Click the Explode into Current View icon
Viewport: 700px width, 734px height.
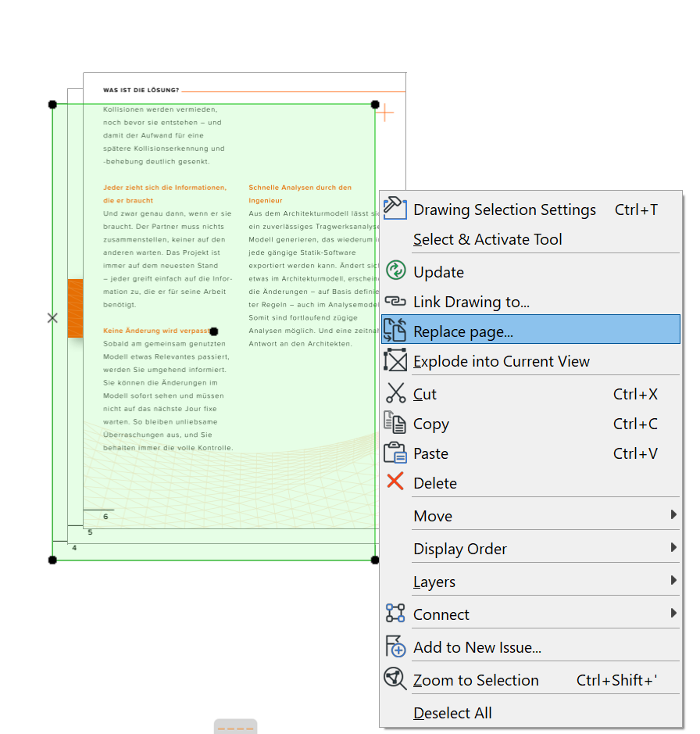click(395, 360)
